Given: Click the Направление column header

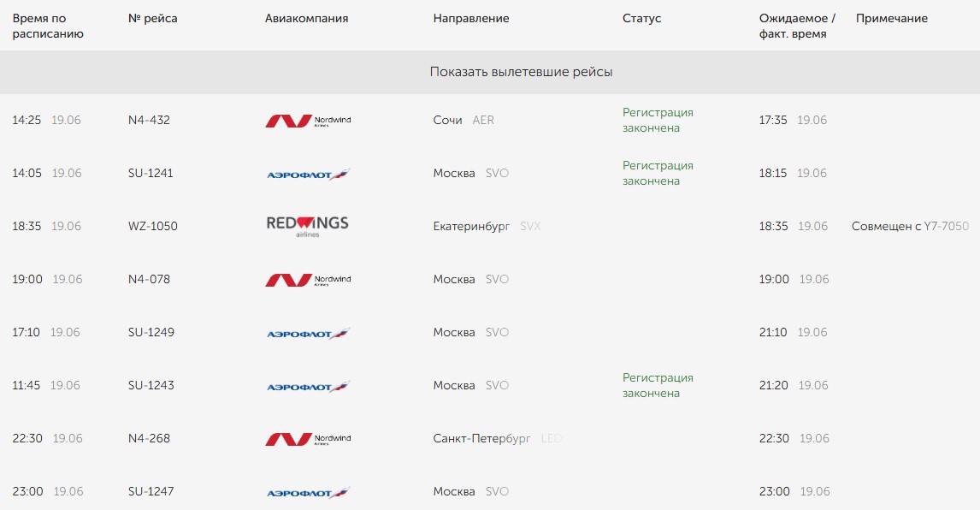Looking at the screenshot, I should coord(471,19).
